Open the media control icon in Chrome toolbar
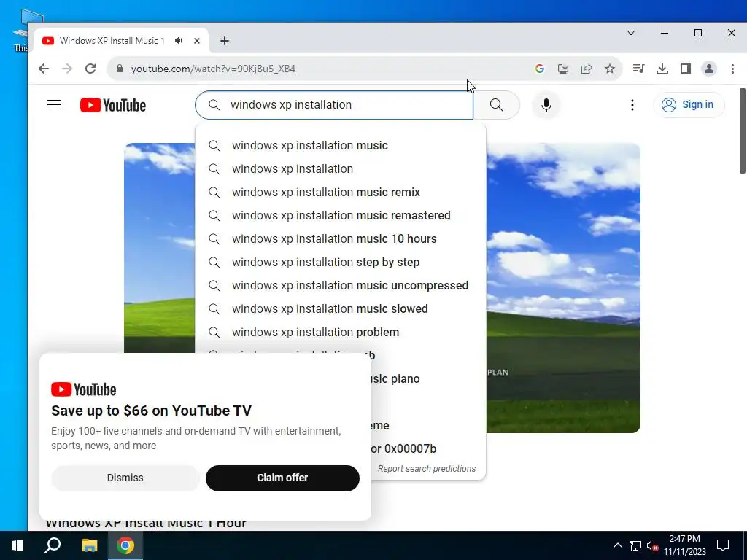Image resolution: width=747 pixels, height=560 pixels. pyautogui.click(x=638, y=69)
